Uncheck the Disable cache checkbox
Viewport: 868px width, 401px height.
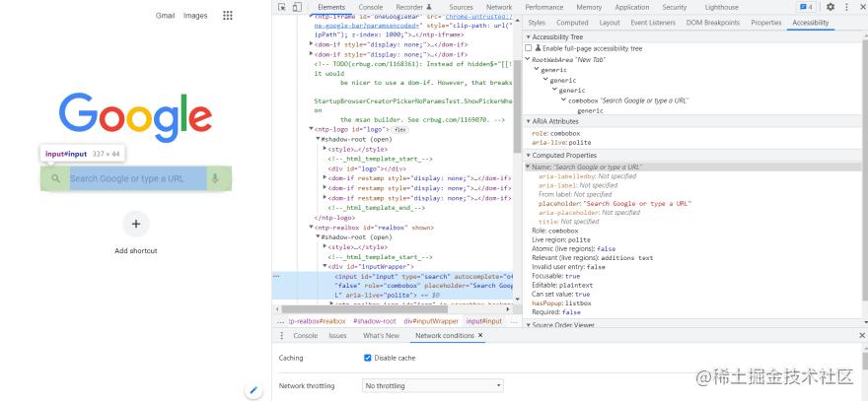point(368,358)
